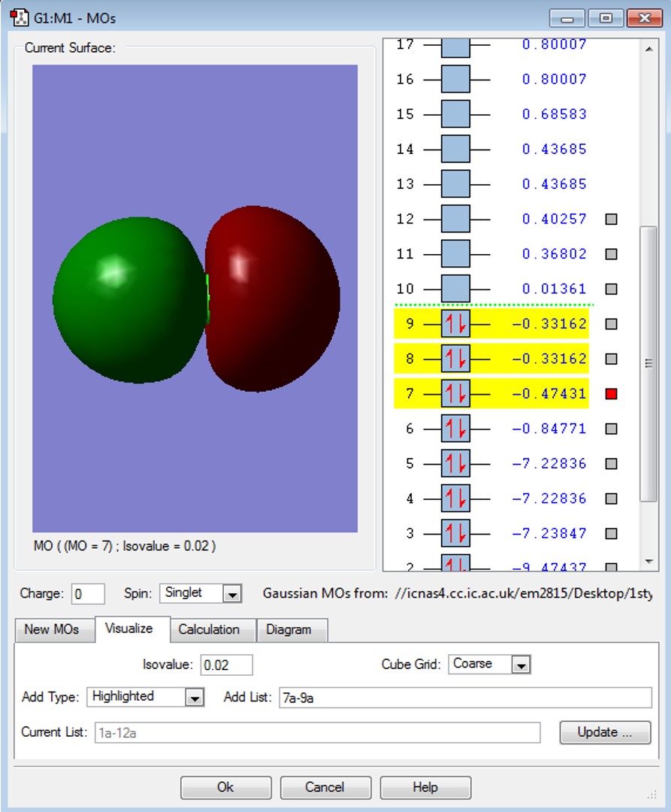Viewport: 671px width, 812px height.
Task: Click the occupancy box for orbital 14
Action: 455,149
